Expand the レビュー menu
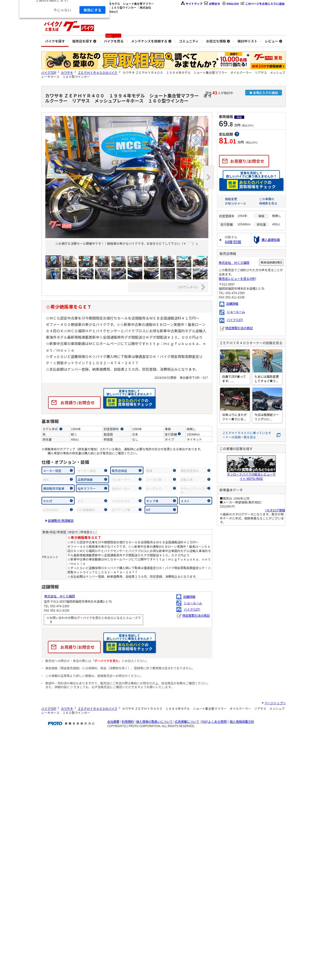This screenshot has width=327, height=980. [x=273, y=41]
